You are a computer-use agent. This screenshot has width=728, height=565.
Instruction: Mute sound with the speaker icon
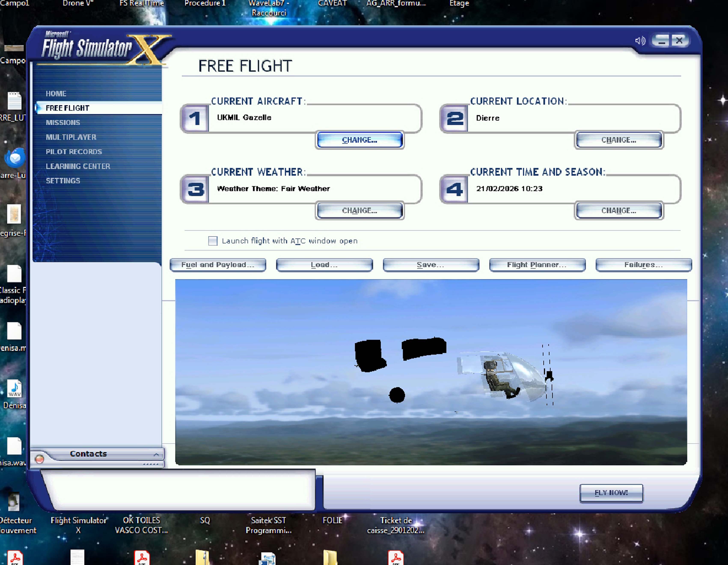640,41
